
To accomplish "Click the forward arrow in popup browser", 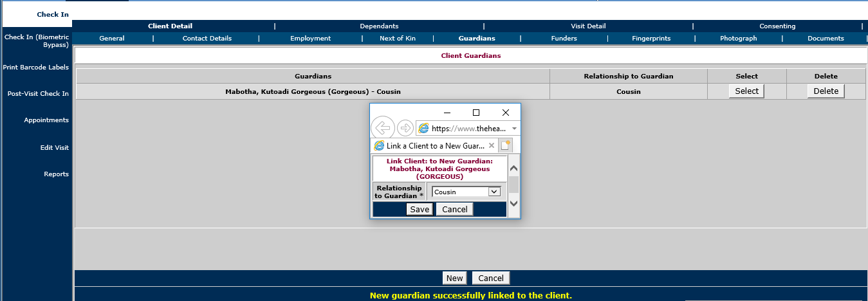I will tap(405, 128).
